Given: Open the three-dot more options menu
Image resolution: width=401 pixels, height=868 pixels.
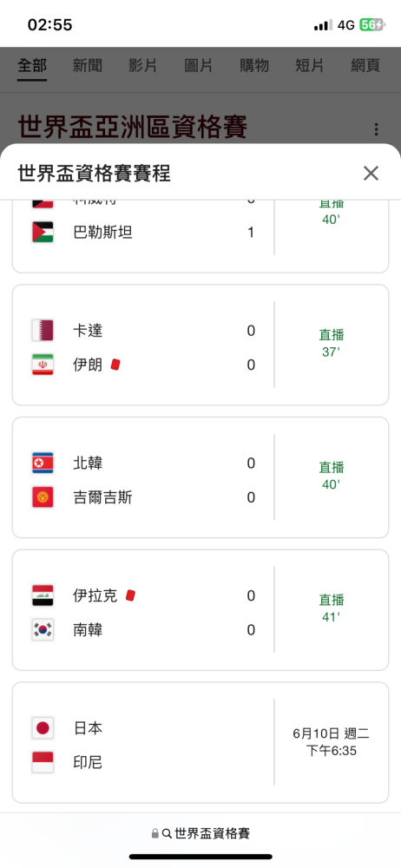Looking at the screenshot, I should [376, 129].
